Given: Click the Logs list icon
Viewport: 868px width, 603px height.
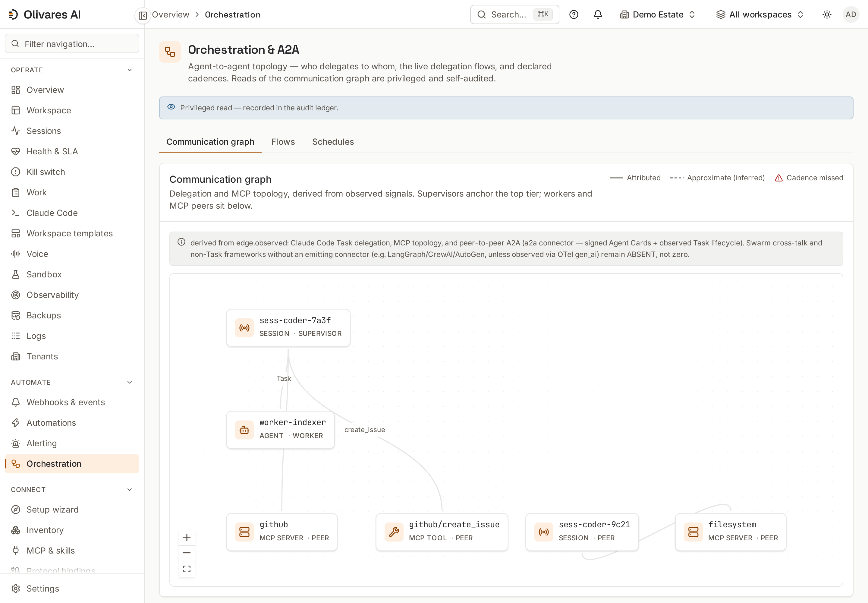Looking at the screenshot, I should pyautogui.click(x=15, y=336).
